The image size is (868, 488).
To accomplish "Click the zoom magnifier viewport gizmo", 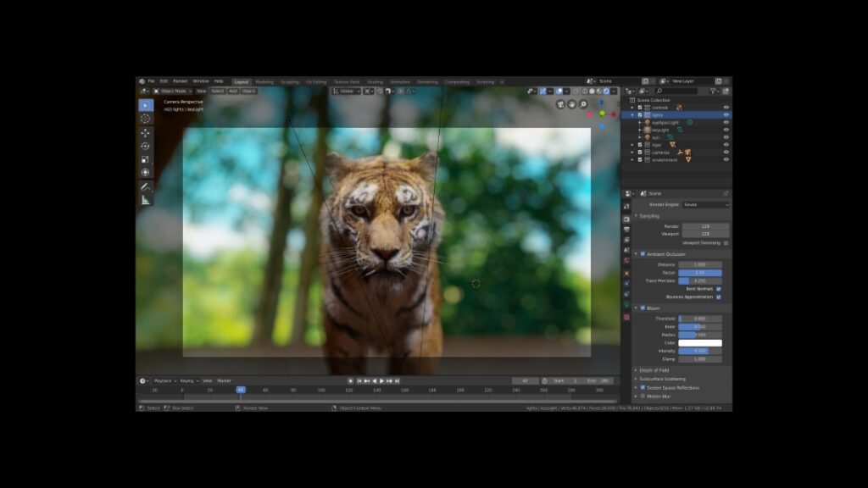I will click(584, 104).
